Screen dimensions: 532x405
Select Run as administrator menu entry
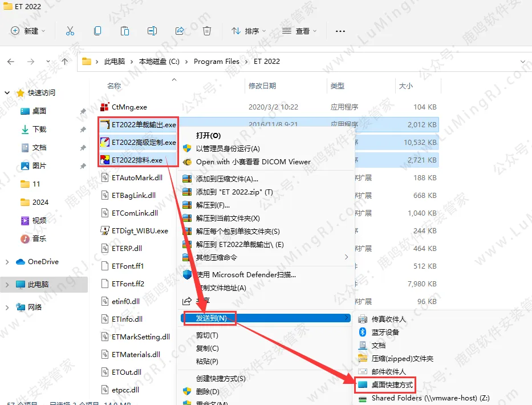pyautogui.click(x=228, y=149)
